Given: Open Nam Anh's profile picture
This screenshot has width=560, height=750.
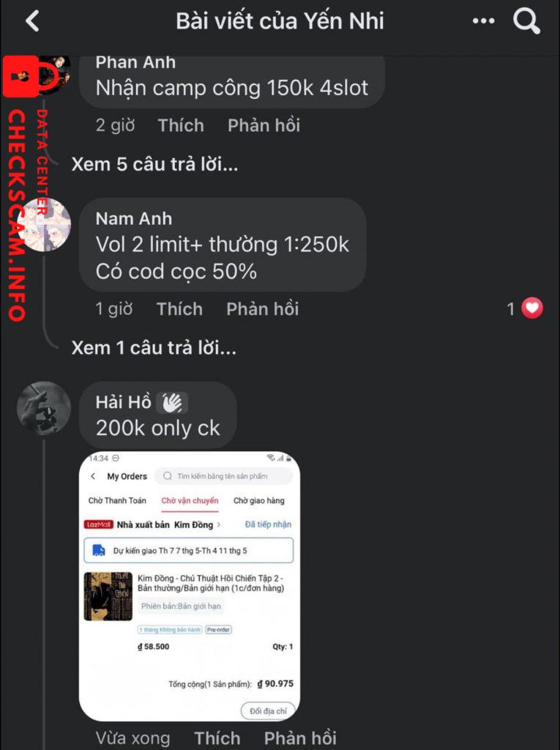Looking at the screenshot, I should coord(45,224).
